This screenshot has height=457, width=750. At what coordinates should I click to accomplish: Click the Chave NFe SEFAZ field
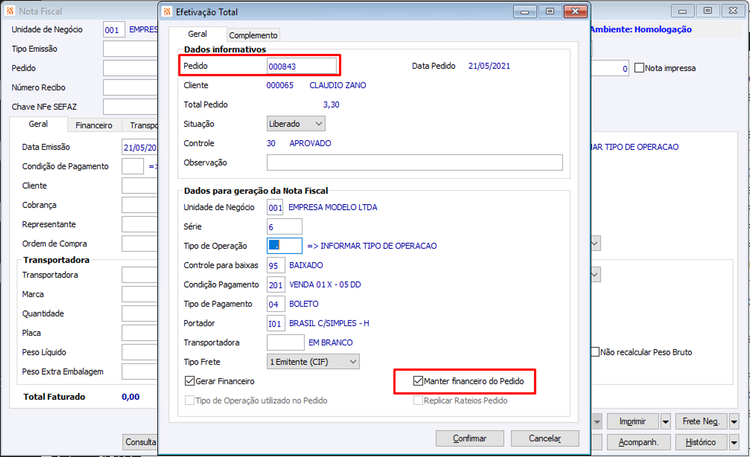130,107
